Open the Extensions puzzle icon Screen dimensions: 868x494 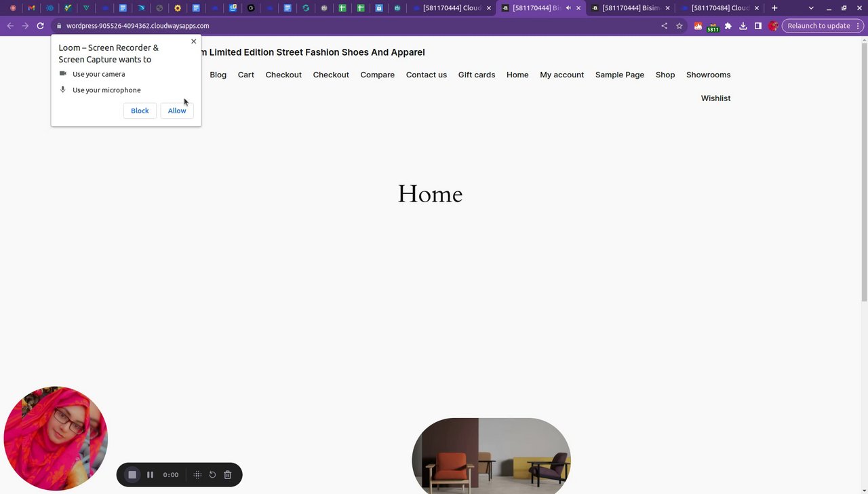click(x=728, y=26)
